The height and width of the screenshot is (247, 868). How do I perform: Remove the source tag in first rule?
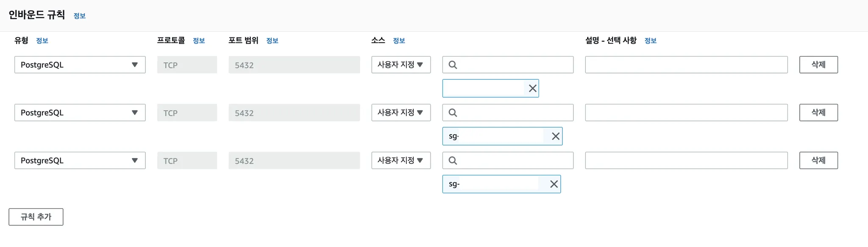click(x=532, y=88)
